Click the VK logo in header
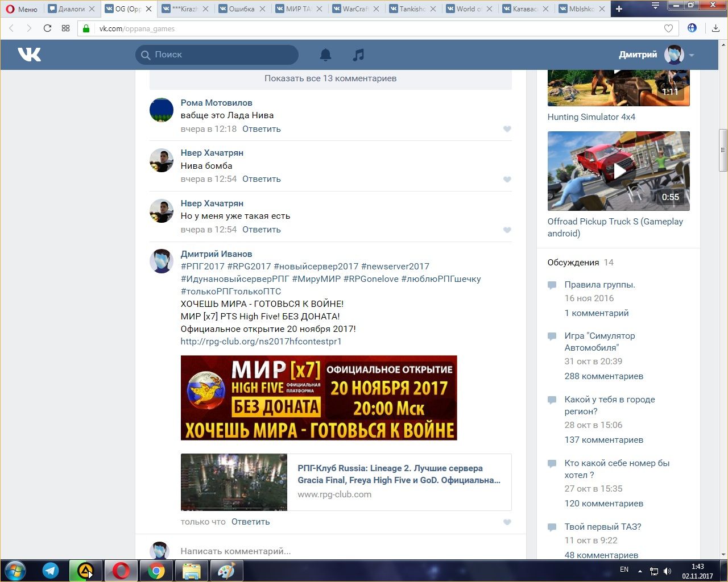The height and width of the screenshot is (582, 728). coord(29,55)
